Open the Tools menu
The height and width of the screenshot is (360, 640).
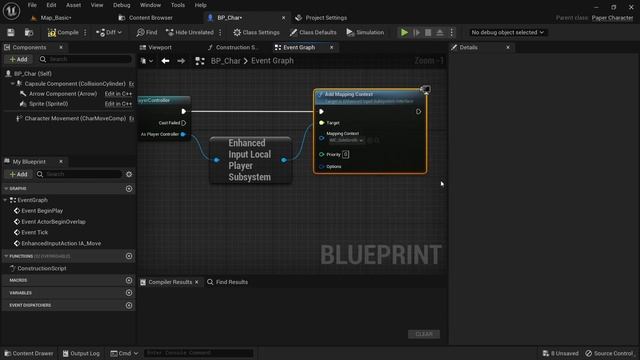(178, 5)
